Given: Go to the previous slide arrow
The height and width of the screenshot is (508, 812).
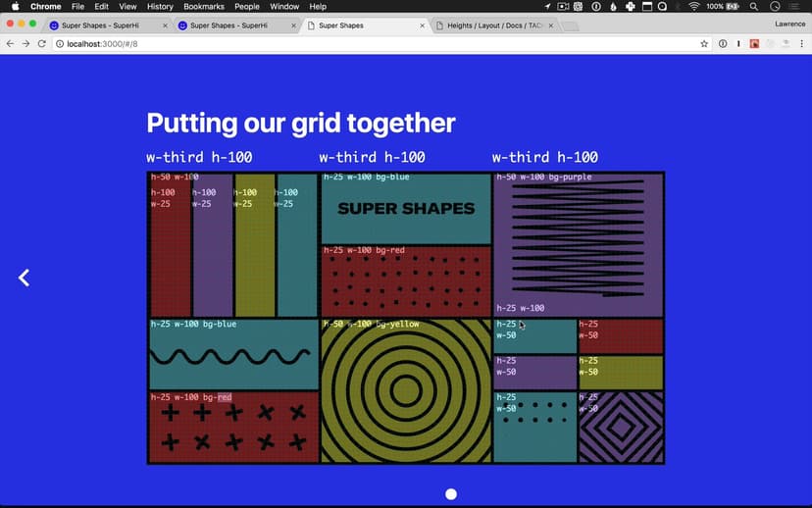Looking at the screenshot, I should (25, 279).
